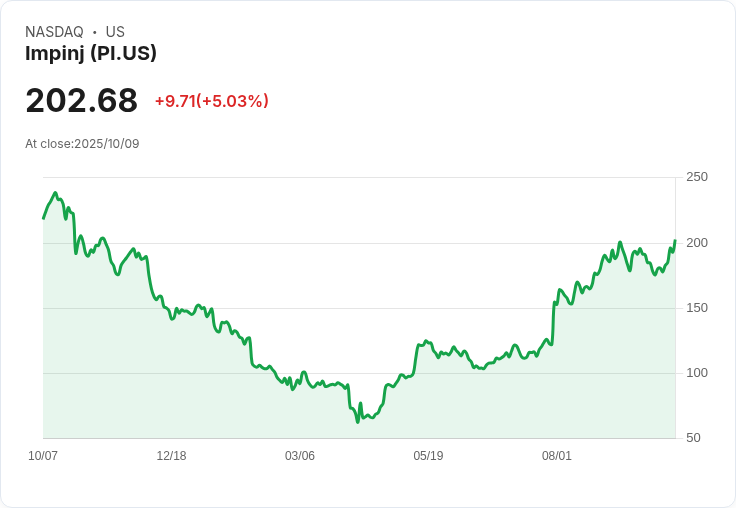Click the Impinj (PI.US) stock title
The image size is (736, 508).
[91, 53]
